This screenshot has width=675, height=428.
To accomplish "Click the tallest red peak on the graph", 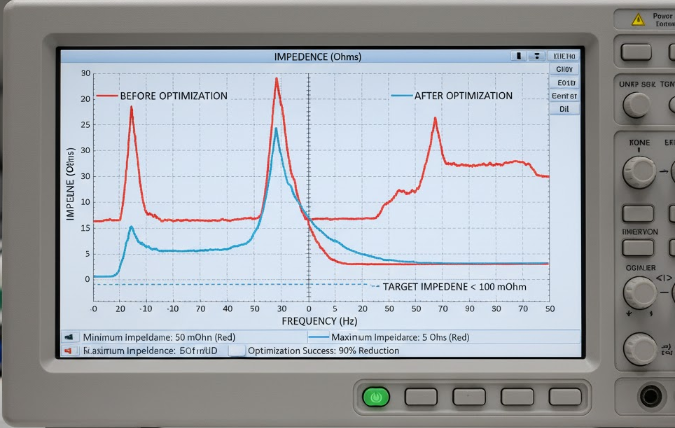I will click(x=276, y=79).
